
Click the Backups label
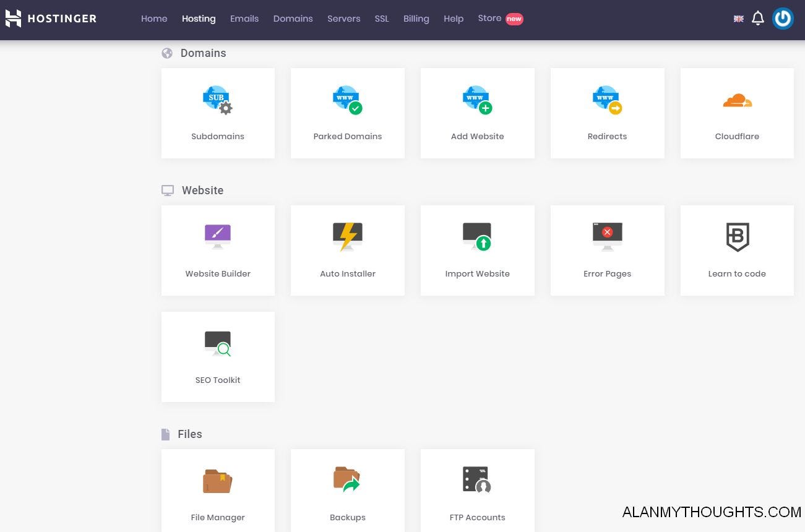[x=348, y=517]
